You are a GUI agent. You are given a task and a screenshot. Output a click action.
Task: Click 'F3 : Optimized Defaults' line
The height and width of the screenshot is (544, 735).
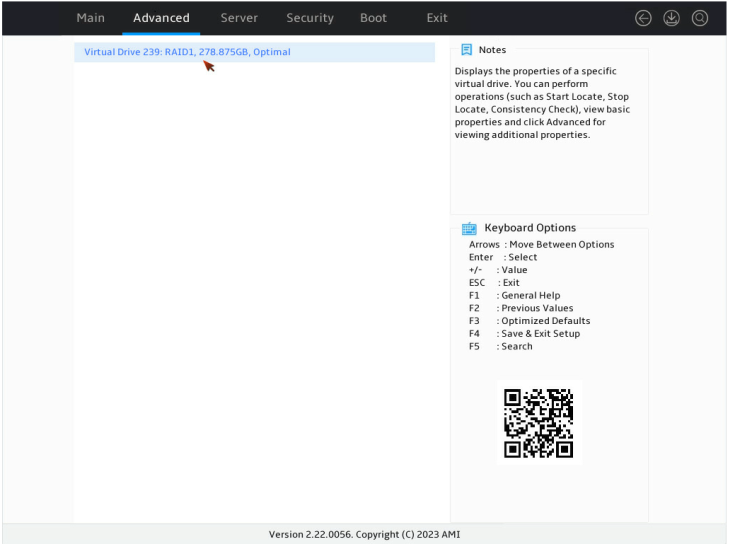tap(529, 320)
